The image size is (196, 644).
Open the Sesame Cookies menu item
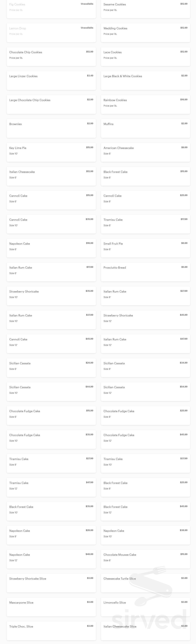pyautogui.click(x=145, y=9)
